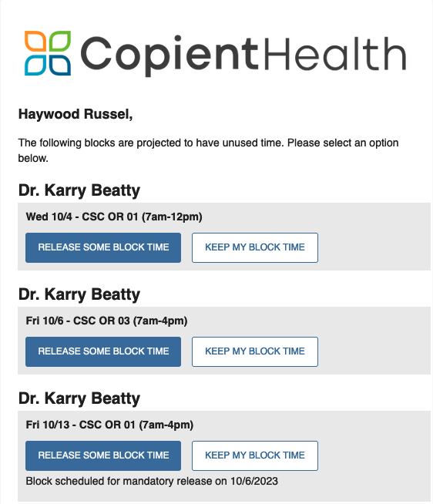
Task: Click the CopientHealth wordmark text
Action: pos(243,55)
